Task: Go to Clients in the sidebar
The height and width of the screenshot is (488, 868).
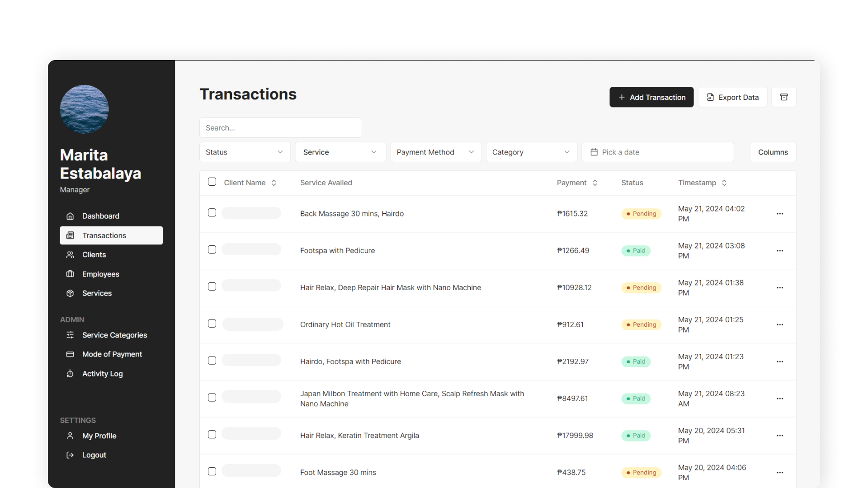Action: click(94, 255)
